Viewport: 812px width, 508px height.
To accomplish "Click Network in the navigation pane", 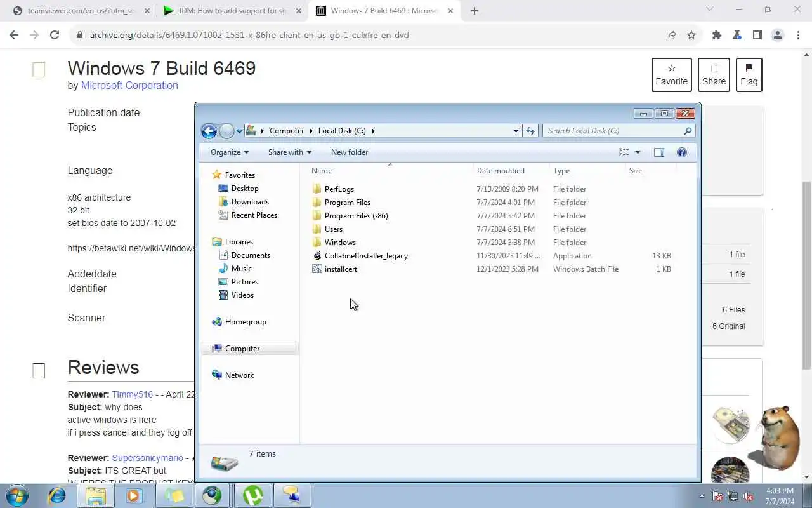I will [x=239, y=375].
